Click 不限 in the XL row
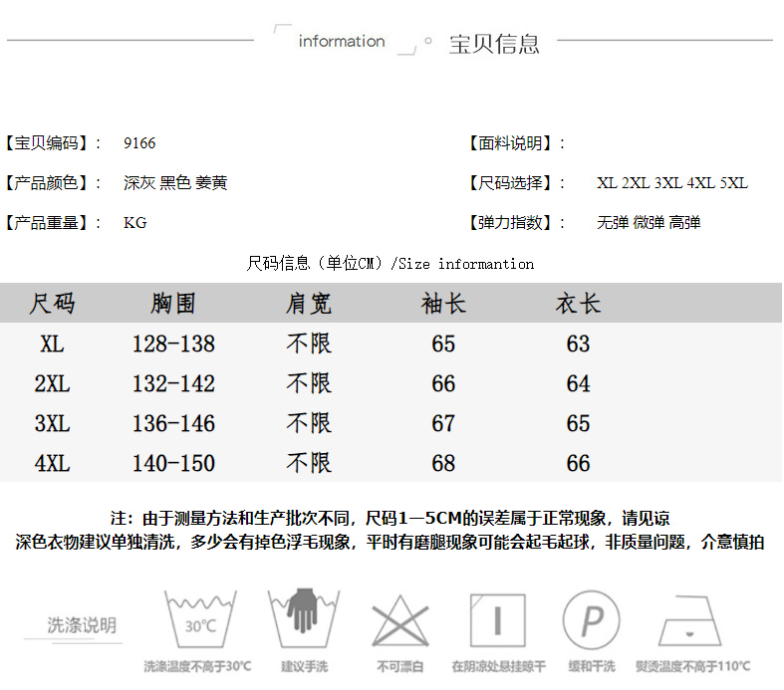Screen dimensions: 784x690 point(309,344)
